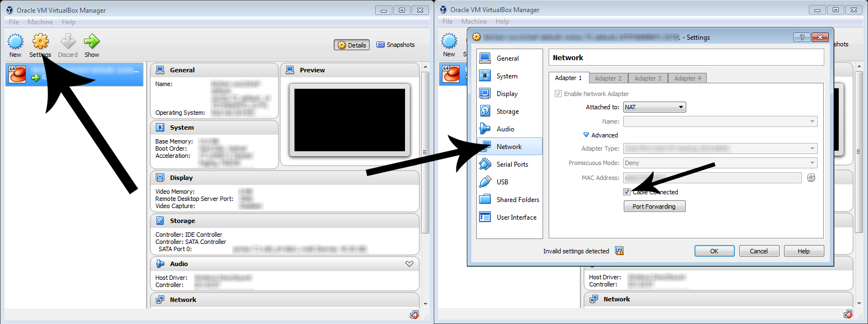Click the VM preview black thumbnail
The width and height of the screenshot is (868, 324).
pyautogui.click(x=350, y=120)
